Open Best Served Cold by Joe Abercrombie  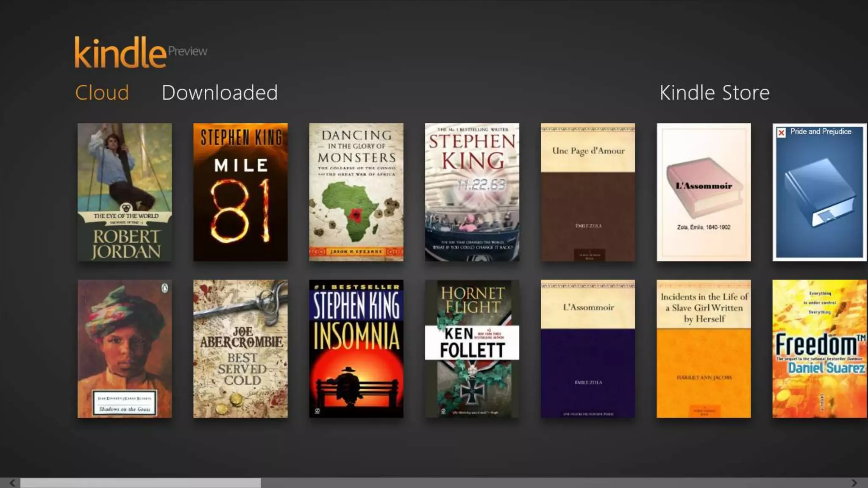(240, 348)
